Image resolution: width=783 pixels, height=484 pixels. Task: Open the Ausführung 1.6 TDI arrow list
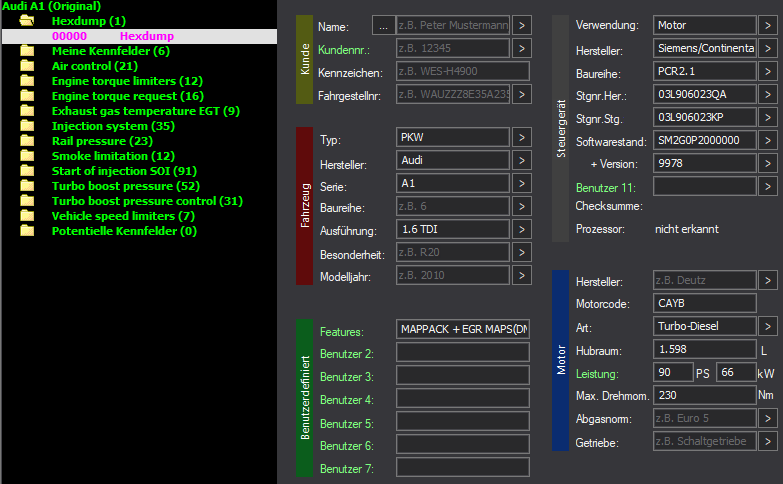(522, 229)
